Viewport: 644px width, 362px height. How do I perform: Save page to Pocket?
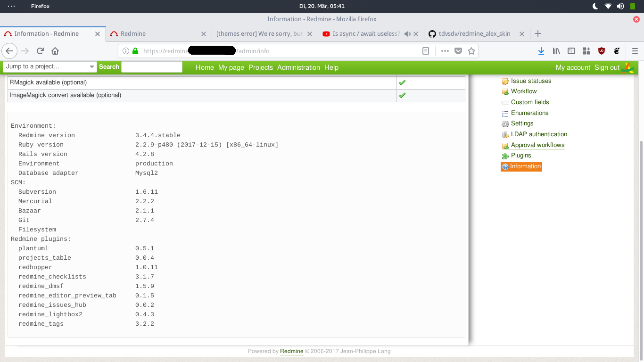pos(458,51)
